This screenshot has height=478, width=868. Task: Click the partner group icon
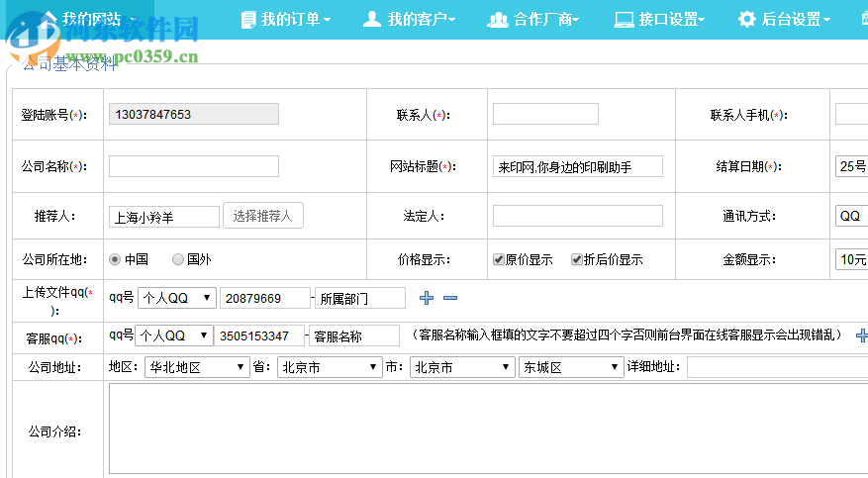click(498, 20)
